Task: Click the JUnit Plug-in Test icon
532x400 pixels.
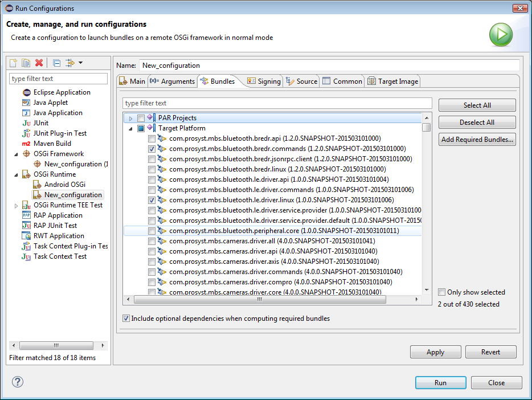Action: (x=26, y=133)
